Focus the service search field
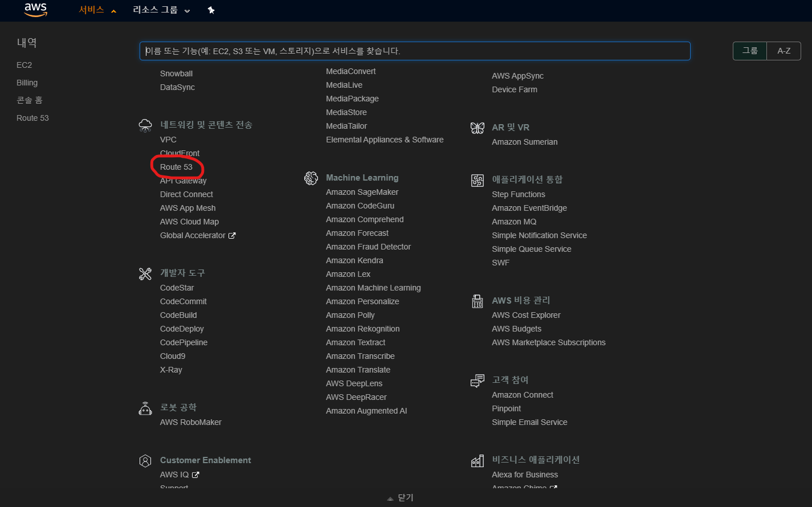The image size is (812, 507). [415, 51]
